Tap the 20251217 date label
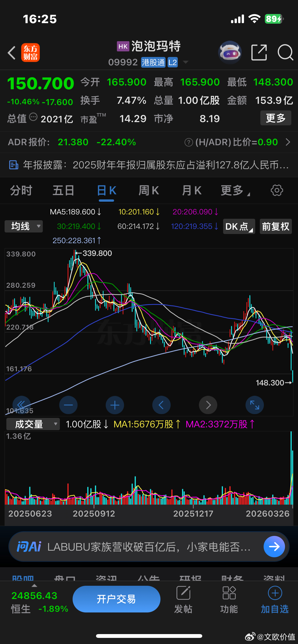The width and height of the screenshot is (298, 644). pyautogui.click(x=193, y=514)
